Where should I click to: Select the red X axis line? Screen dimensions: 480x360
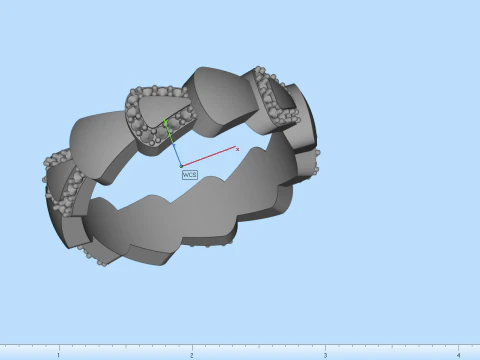coord(208,156)
